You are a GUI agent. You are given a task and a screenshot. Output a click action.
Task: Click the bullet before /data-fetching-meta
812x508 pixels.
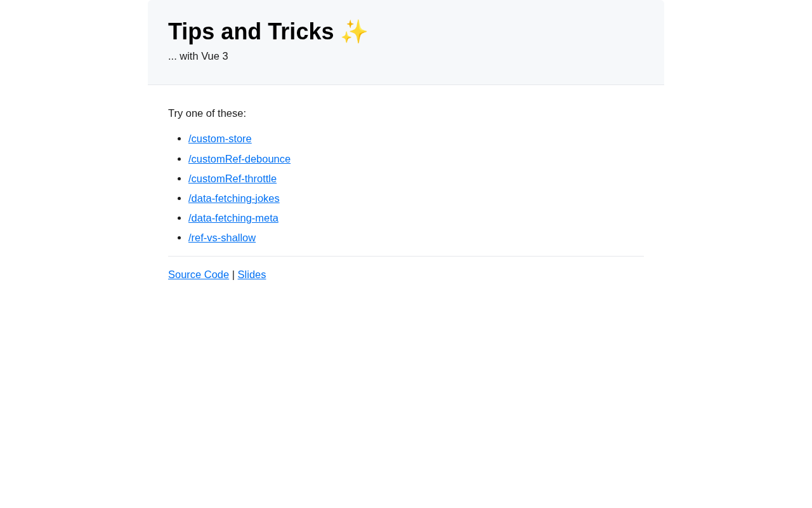[180, 218]
